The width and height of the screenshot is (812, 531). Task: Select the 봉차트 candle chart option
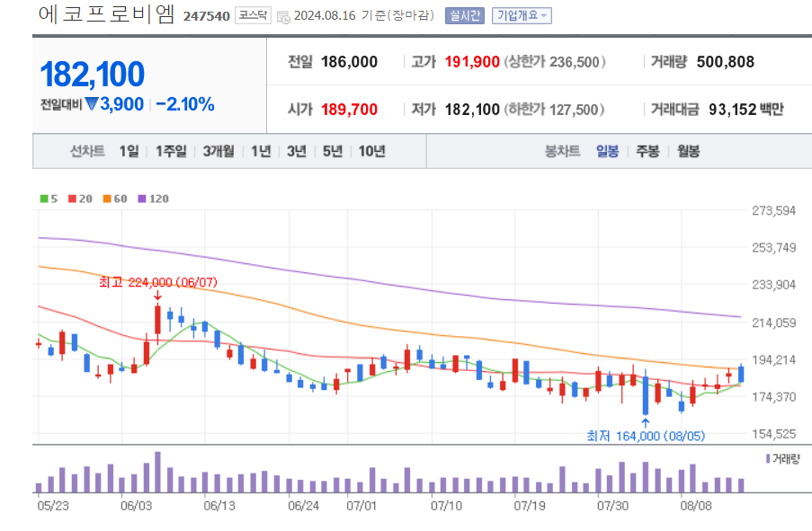(x=564, y=151)
